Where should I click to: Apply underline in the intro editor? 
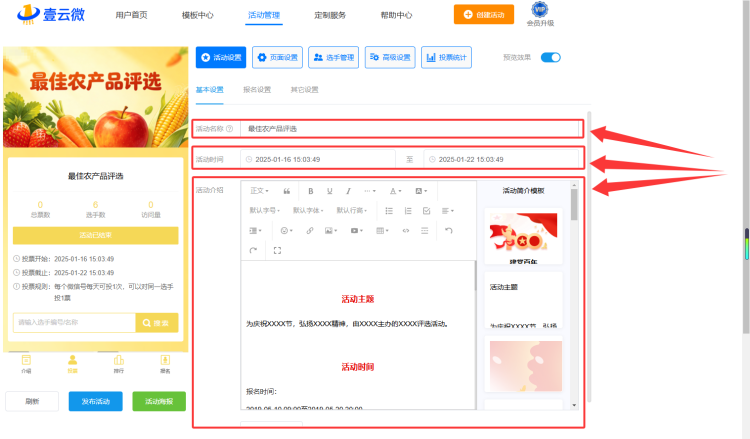point(329,191)
